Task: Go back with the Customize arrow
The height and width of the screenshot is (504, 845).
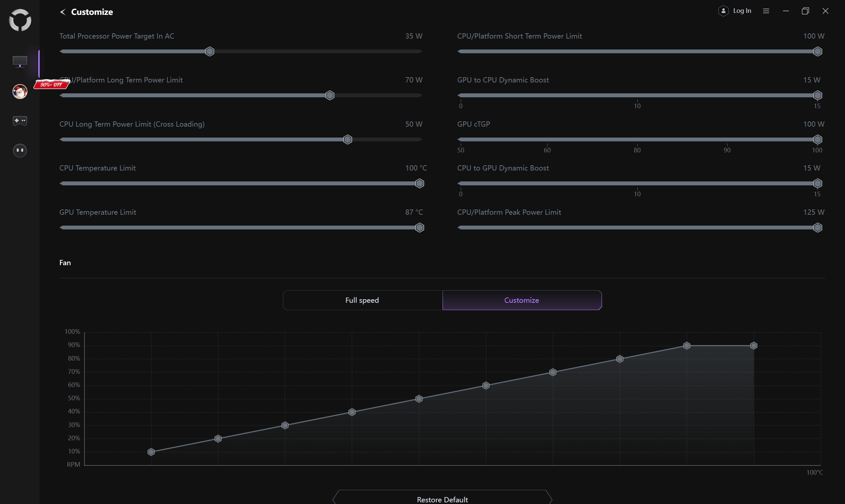Action: [x=63, y=12]
